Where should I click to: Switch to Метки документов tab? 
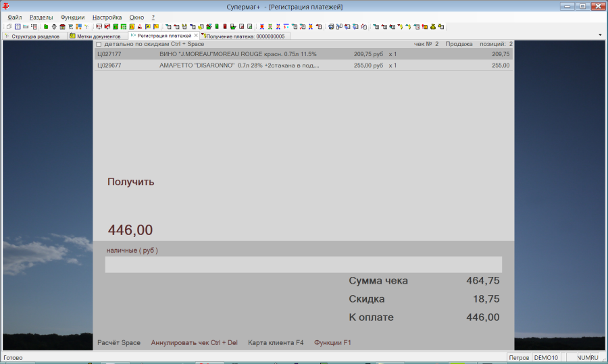(99, 36)
